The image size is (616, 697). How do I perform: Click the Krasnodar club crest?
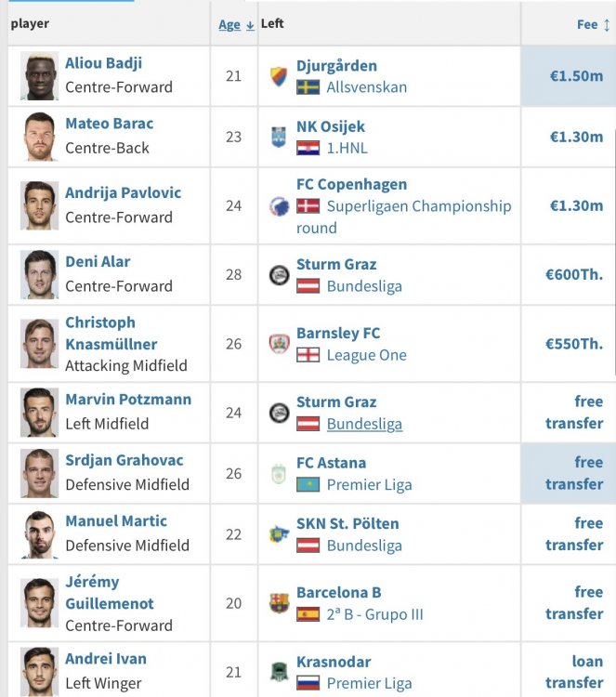(278, 673)
